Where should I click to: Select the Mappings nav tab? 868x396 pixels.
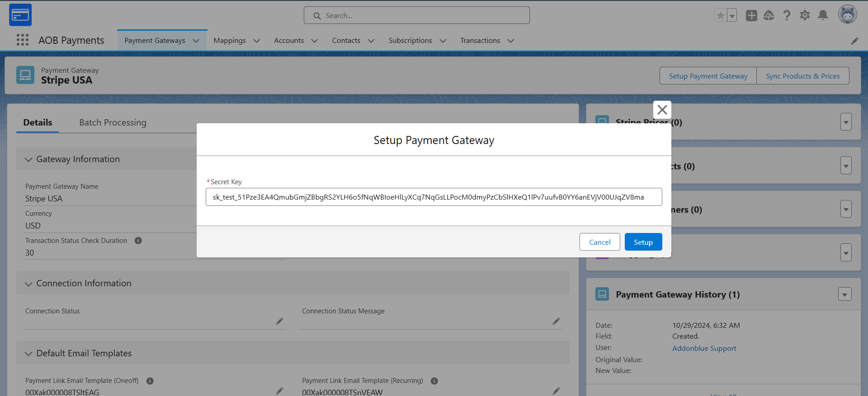(x=230, y=41)
